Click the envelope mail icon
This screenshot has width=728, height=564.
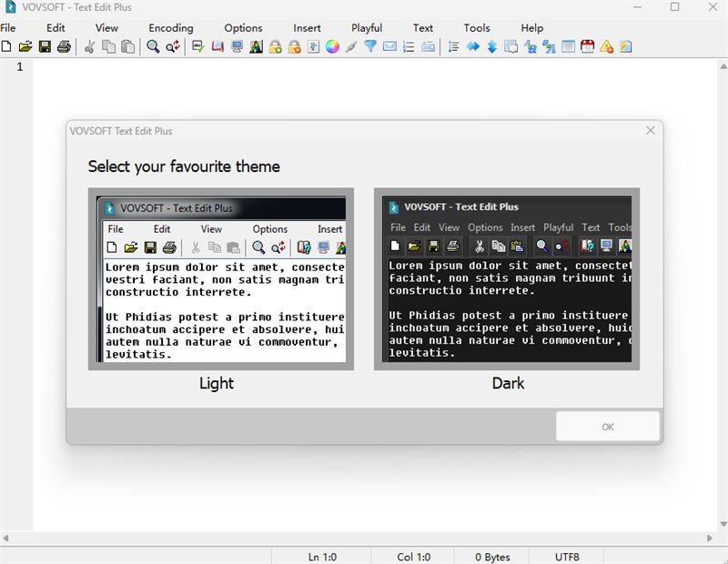(389, 46)
